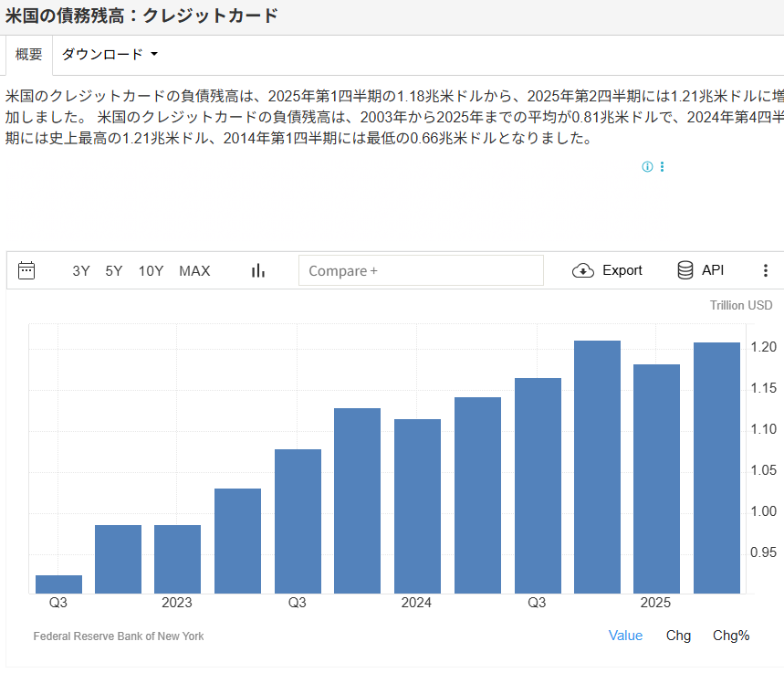Select the 10Y time range
784x673 pixels.
pos(151,270)
